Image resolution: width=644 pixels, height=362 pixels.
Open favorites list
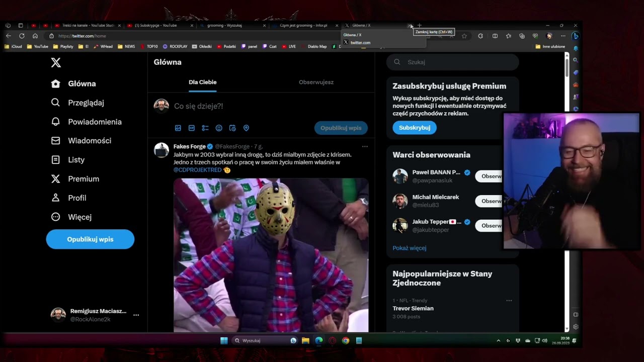[x=509, y=36]
